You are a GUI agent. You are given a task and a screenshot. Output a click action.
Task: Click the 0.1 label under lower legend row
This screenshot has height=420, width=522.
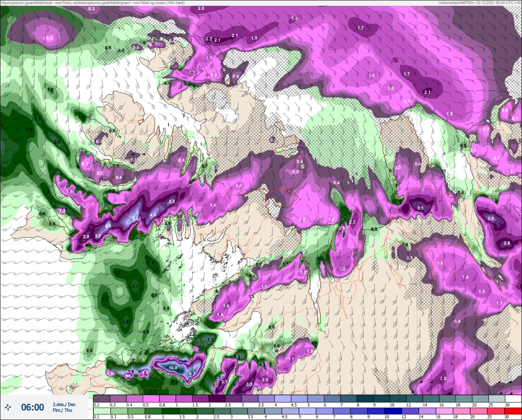coord(96,417)
